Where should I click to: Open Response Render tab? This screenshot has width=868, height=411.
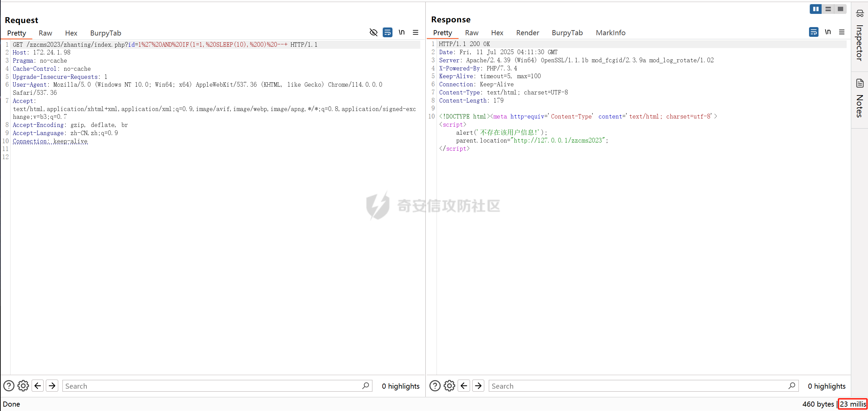528,33
